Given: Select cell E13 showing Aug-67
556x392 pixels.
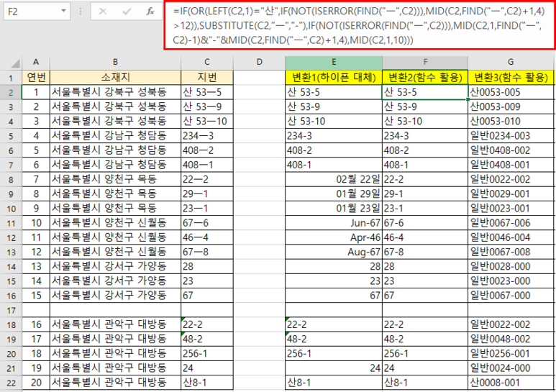Looking at the screenshot, I should (x=334, y=252).
